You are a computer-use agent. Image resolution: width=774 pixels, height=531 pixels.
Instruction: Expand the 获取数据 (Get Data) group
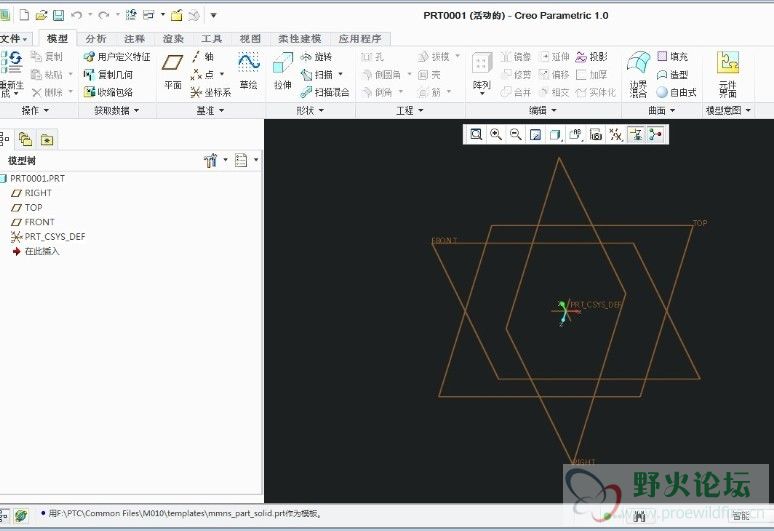coord(116,111)
